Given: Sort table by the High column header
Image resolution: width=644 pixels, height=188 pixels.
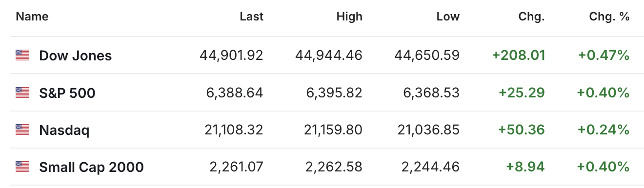Looking at the screenshot, I should click(349, 17).
